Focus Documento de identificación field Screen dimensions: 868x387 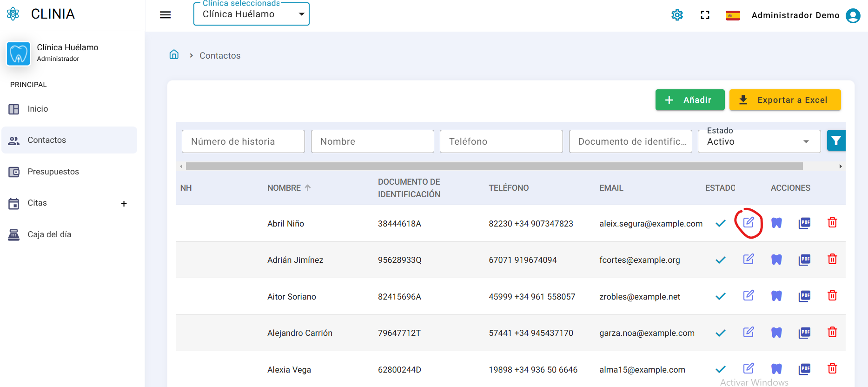click(630, 141)
